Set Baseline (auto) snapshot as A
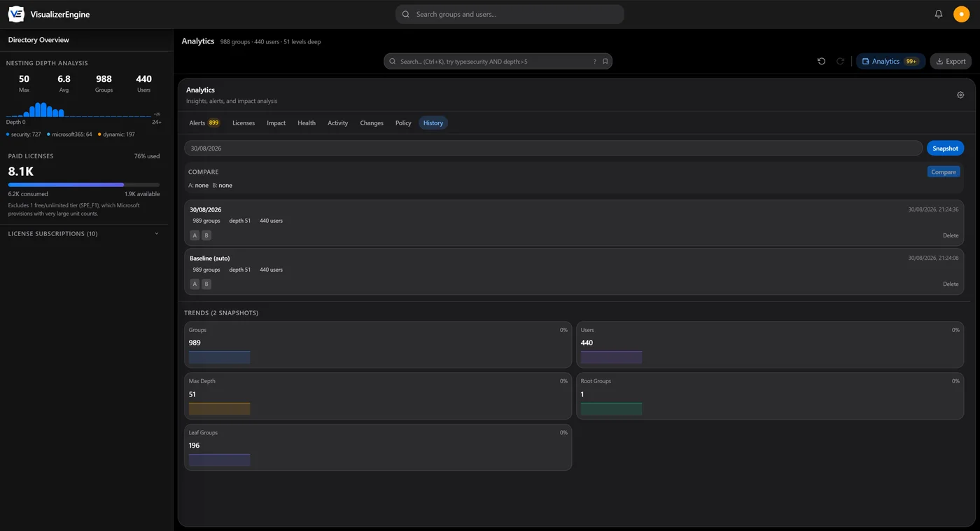The height and width of the screenshot is (531, 980). [x=195, y=284]
